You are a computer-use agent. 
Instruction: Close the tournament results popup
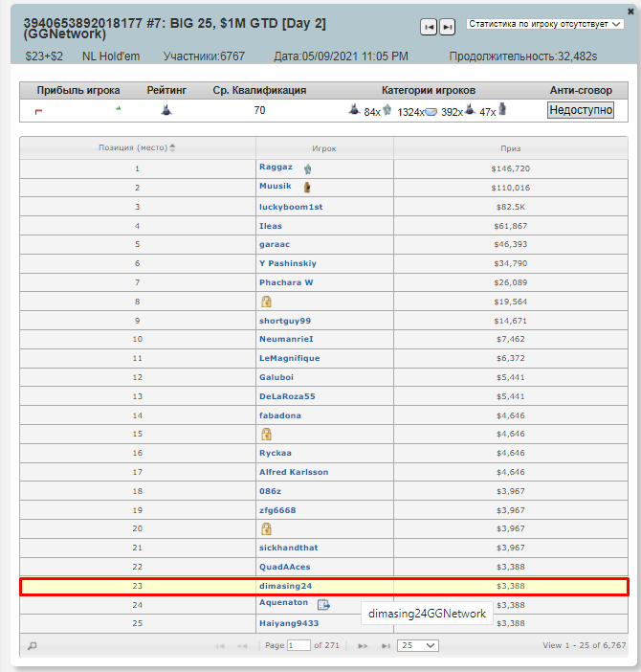631,10
